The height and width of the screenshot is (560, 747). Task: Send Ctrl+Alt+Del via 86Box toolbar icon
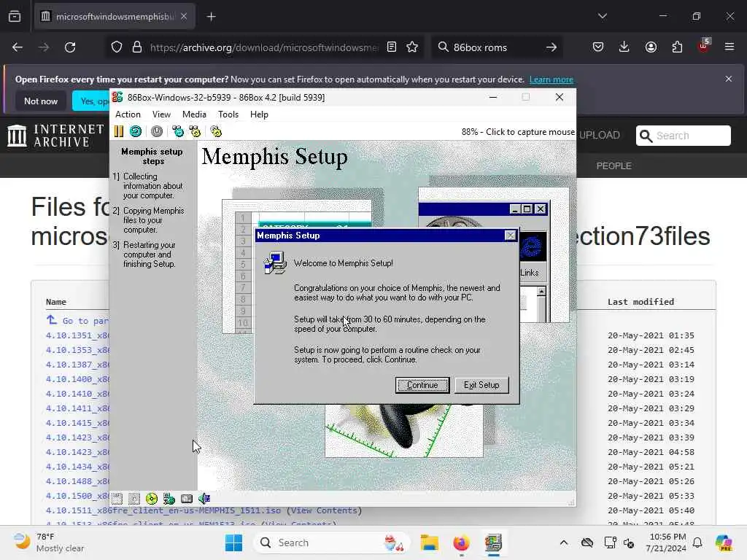tap(178, 131)
